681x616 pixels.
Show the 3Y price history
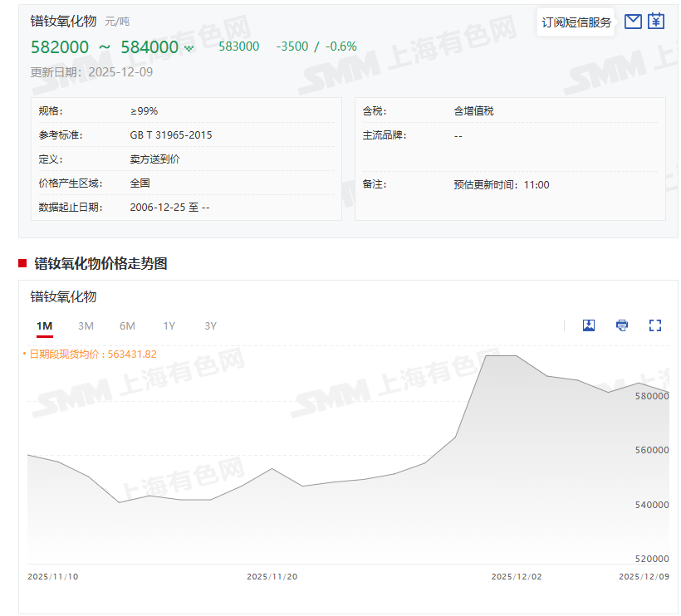(211, 326)
